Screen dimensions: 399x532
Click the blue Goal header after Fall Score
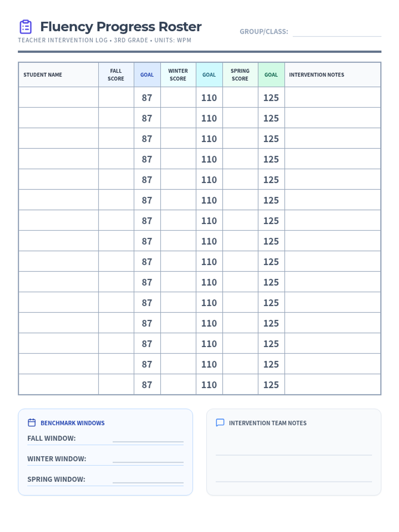click(x=147, y=75)
